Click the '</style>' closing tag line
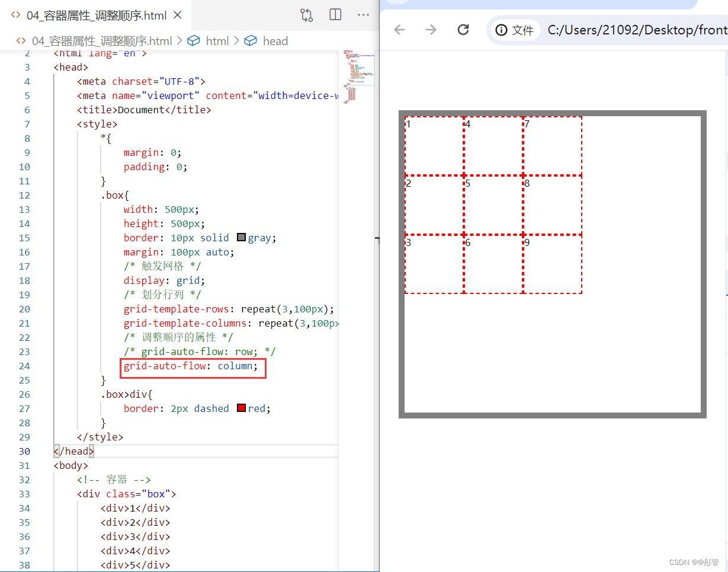The height and width of the screenshot is (572, 728). 100,437
